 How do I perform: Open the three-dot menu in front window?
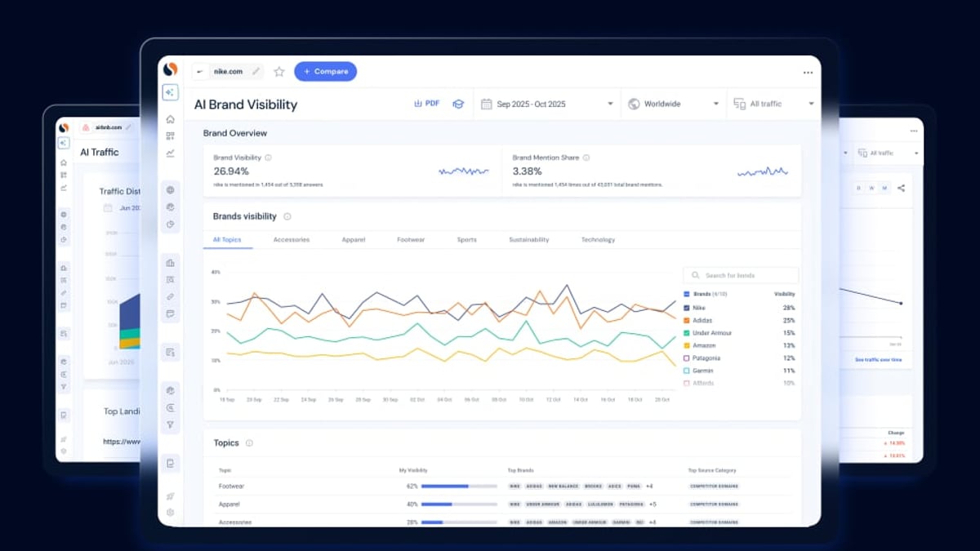[808, 73]
